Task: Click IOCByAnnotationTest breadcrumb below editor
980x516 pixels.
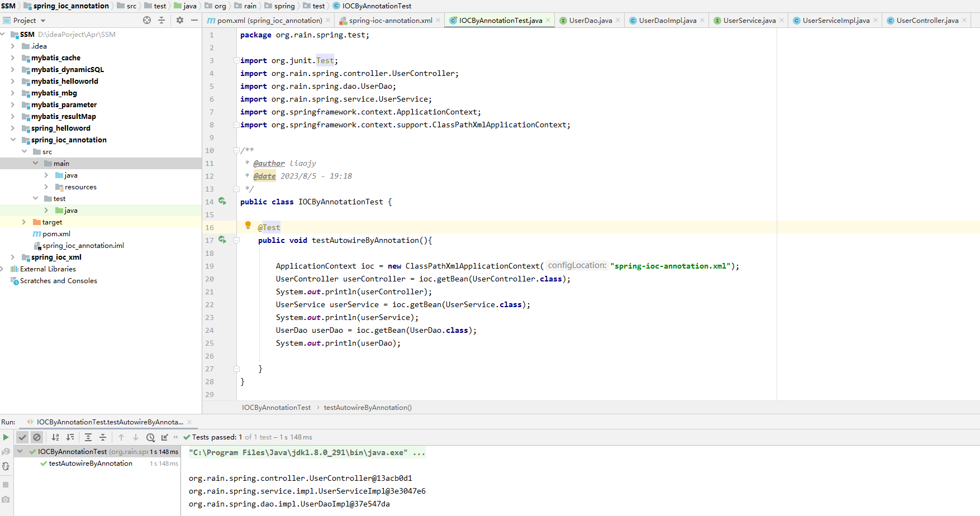Action: (276, 408)
